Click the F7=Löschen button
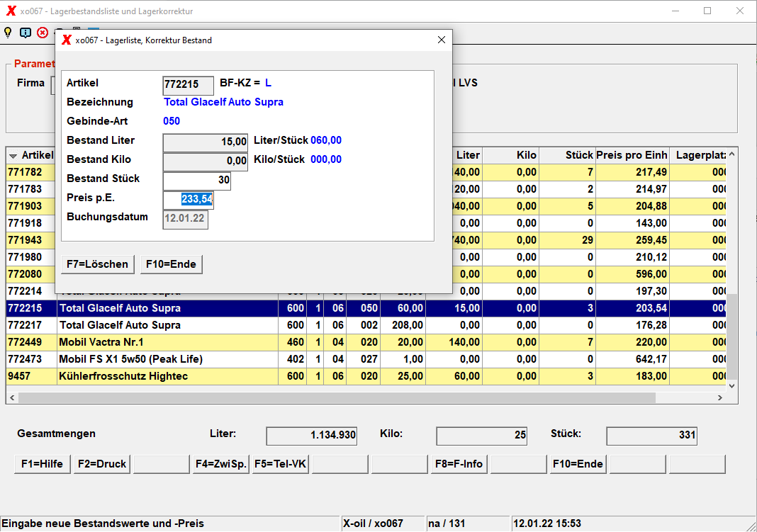 pyautogui.click(x=98, y=264)
